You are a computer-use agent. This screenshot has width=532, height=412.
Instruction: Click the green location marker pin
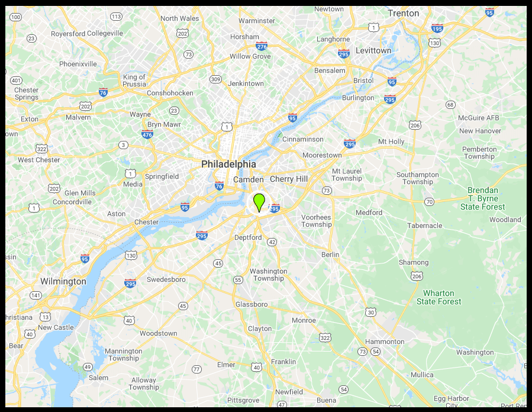pos(259,202)
